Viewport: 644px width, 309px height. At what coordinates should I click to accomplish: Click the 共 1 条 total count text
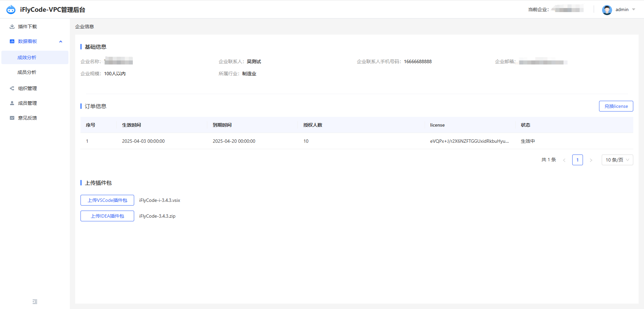pos(549,160)
